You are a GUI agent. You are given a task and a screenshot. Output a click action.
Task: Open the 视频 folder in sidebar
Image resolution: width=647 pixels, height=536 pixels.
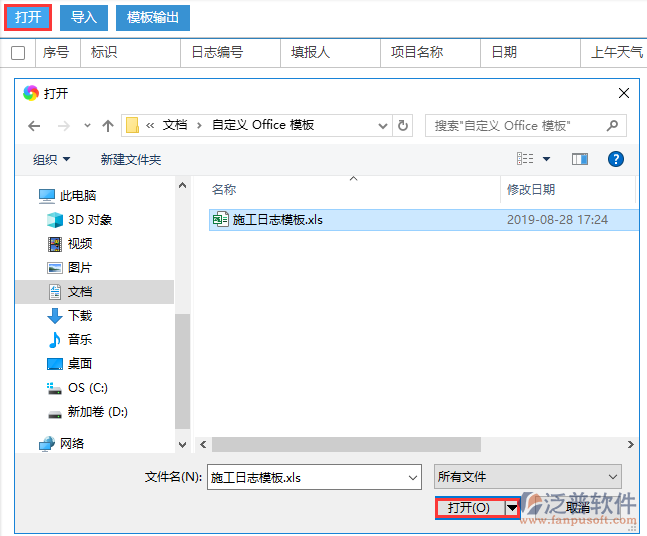coord(70,243)
